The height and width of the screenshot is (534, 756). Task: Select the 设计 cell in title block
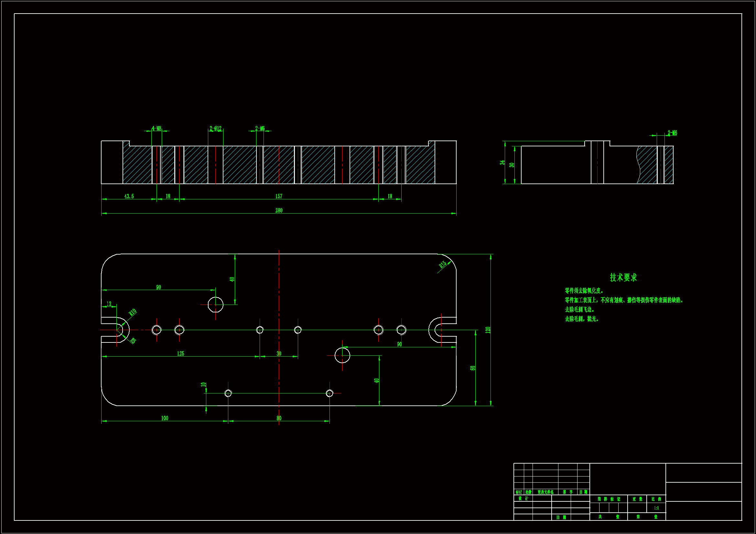523,498
